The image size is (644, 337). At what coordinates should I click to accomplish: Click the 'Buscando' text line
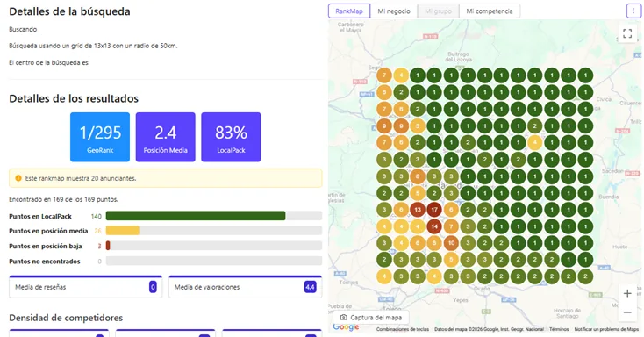tap(24, 30)
